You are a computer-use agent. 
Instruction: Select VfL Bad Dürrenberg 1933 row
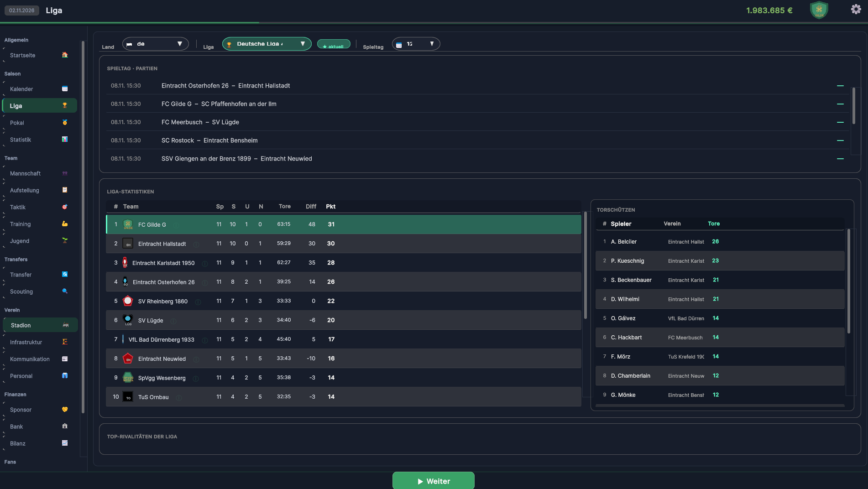coord(344,339)
